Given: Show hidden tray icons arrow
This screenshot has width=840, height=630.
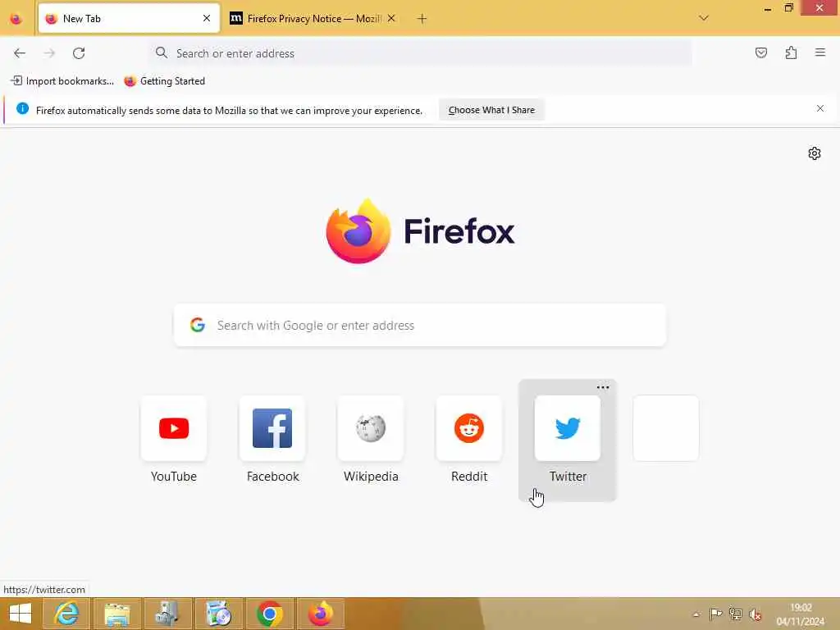Looking at the screenshot, I should point(696,614).
